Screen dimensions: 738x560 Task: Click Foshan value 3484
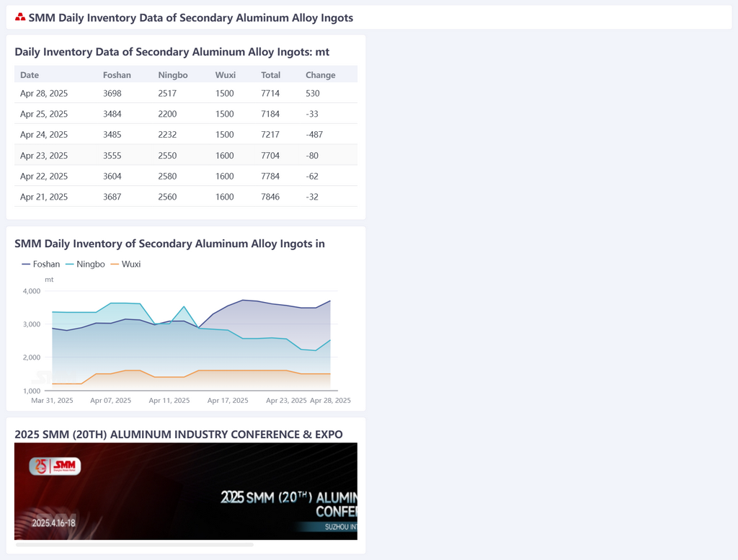point(112,114)
